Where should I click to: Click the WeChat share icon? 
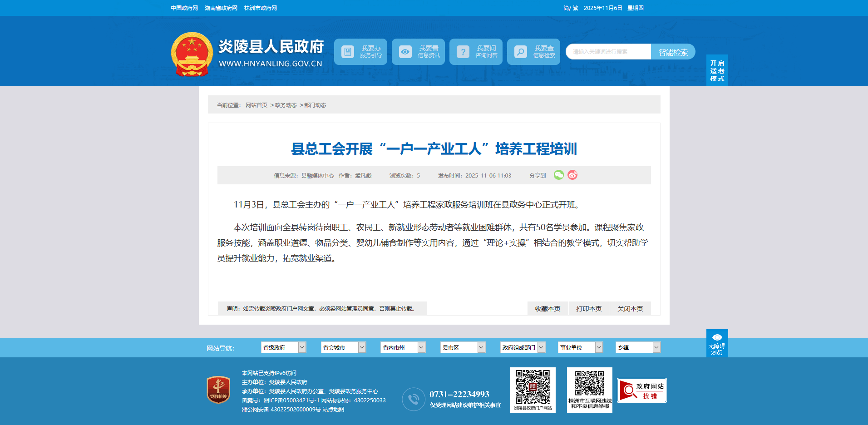[558, 175]
